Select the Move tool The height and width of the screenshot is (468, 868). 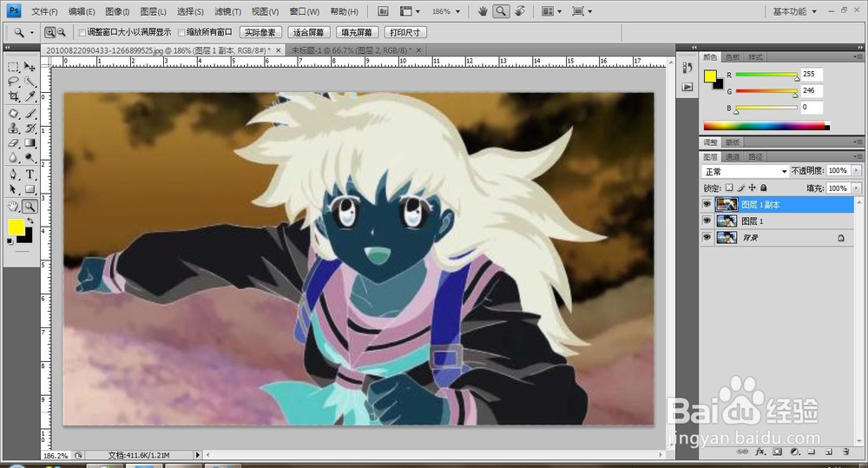30,67
